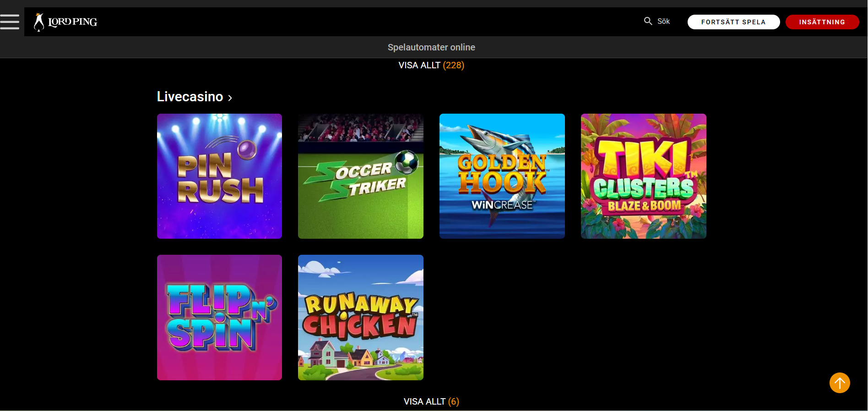Click the red Insättning button

(822, 22)
